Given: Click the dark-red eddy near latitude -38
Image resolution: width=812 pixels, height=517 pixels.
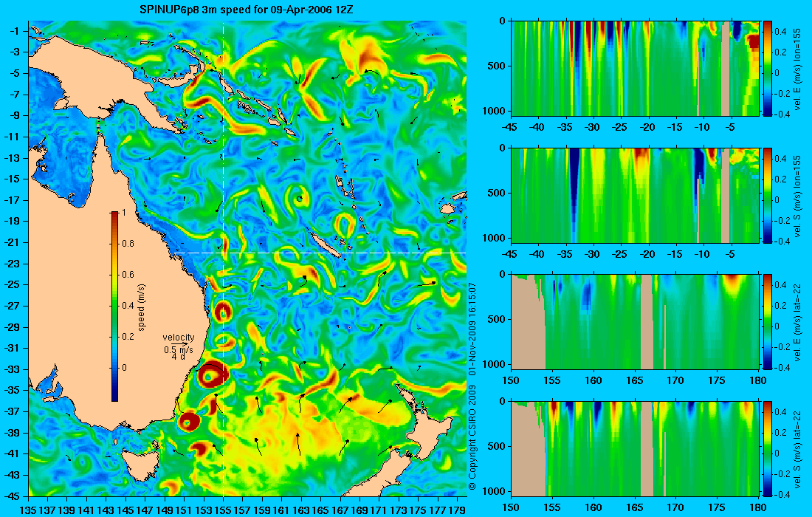Looking at the screenshot, I should point(189,421).
